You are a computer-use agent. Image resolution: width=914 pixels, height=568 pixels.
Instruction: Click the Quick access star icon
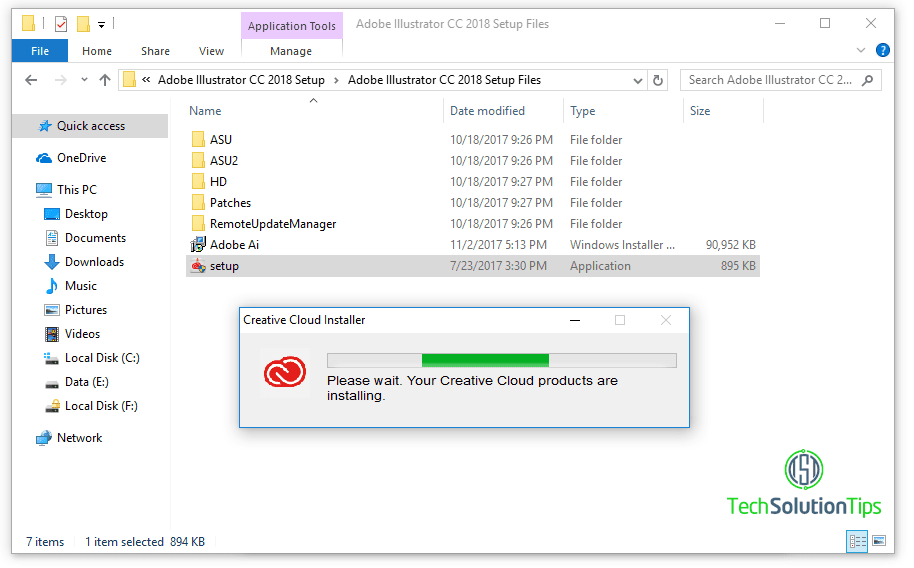(x=45, y=126)
